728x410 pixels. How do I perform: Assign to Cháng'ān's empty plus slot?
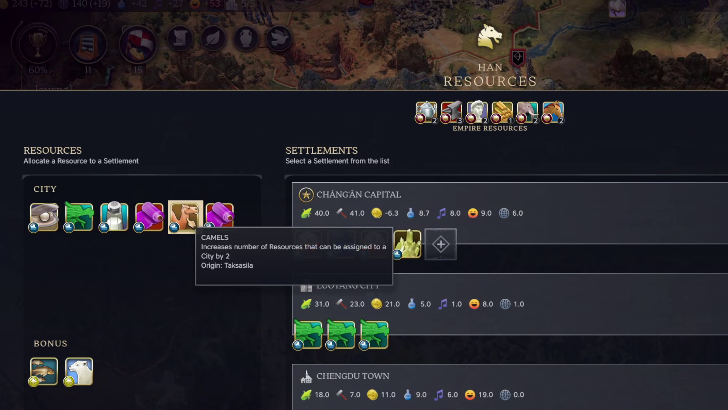click(441, 244)
